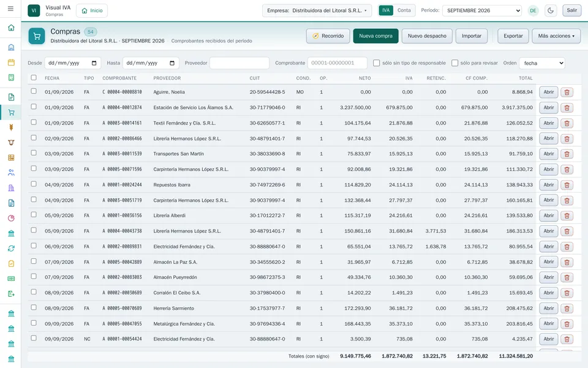This screenshot has height=368, width=588.
Task: Expand the 'Más acciones' menu
Action: (x=556, y=36)
